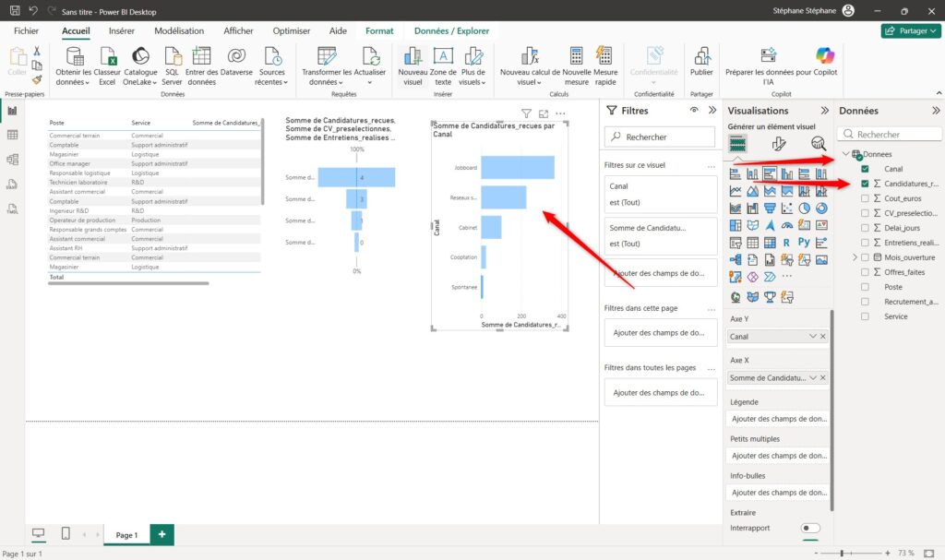Click the Dataverse ribbon button

coord(236,62)
